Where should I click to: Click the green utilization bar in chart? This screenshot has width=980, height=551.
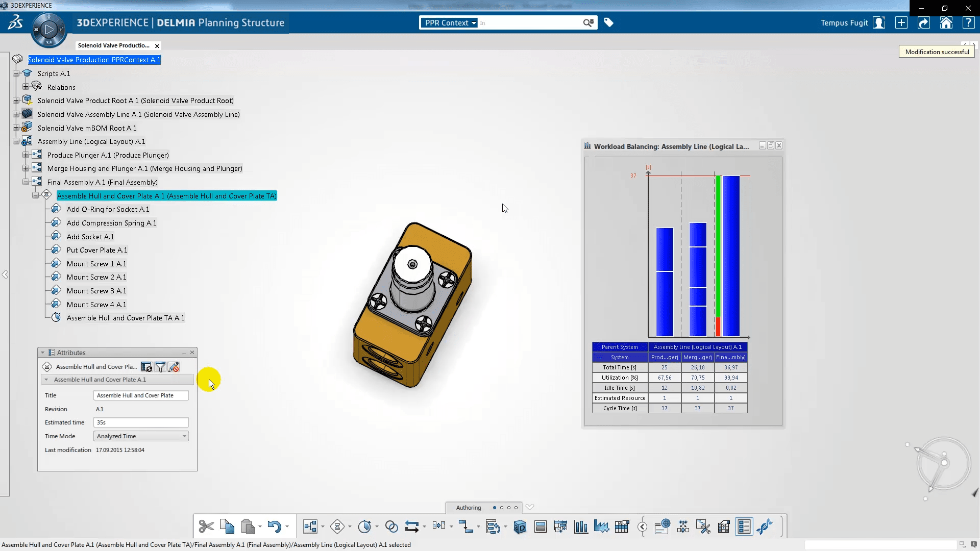click(718, 245)
